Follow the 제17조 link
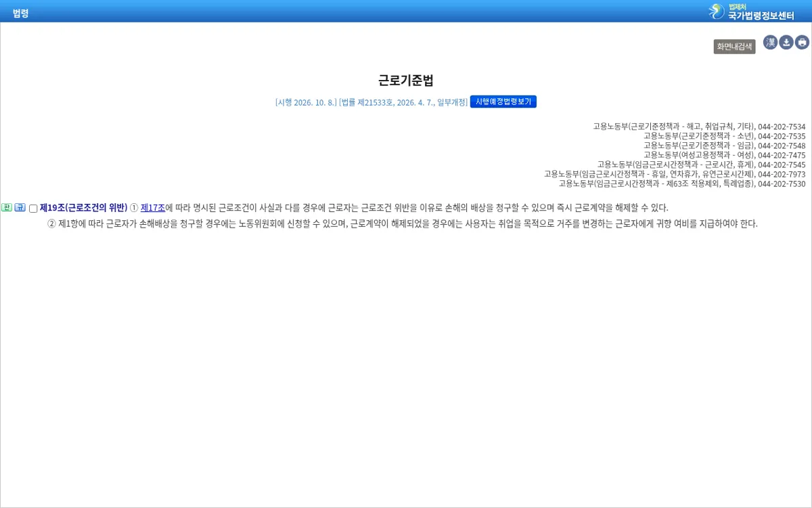812x508 pixels. pyautogui.click(x=153, y=208)
